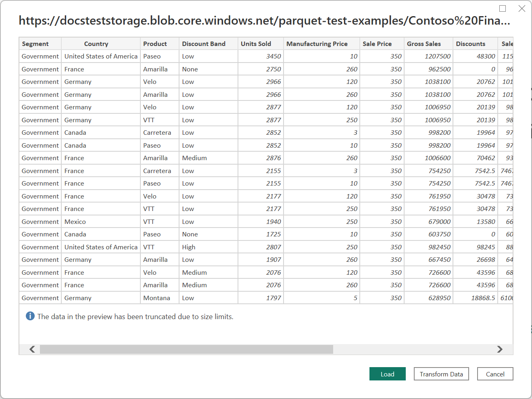Select the Manufacturing Price column header
The height and width of the screenshot is (399, 532).
coord(317,44)
